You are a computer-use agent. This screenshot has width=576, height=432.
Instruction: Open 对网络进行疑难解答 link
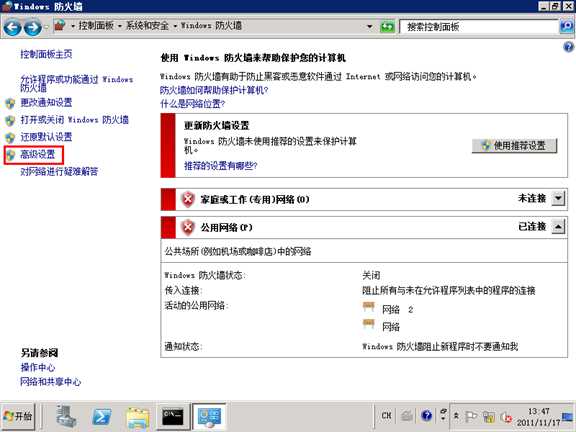(x=60, y=171)
